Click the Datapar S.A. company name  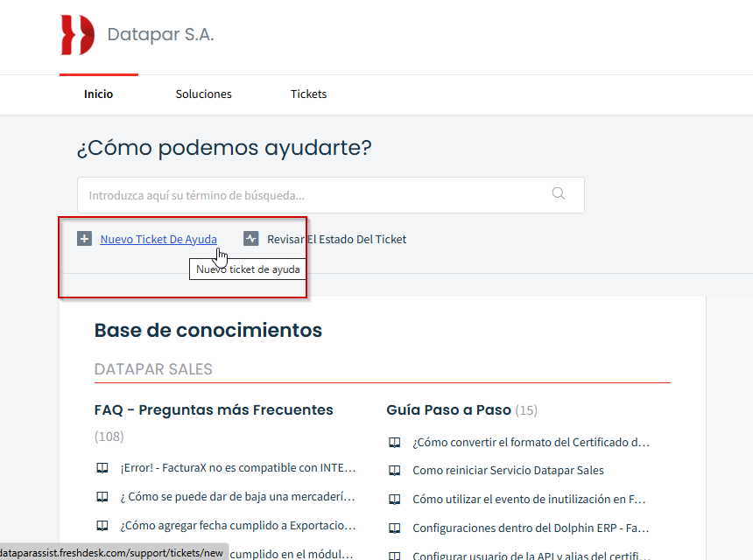tap(161, 34)
